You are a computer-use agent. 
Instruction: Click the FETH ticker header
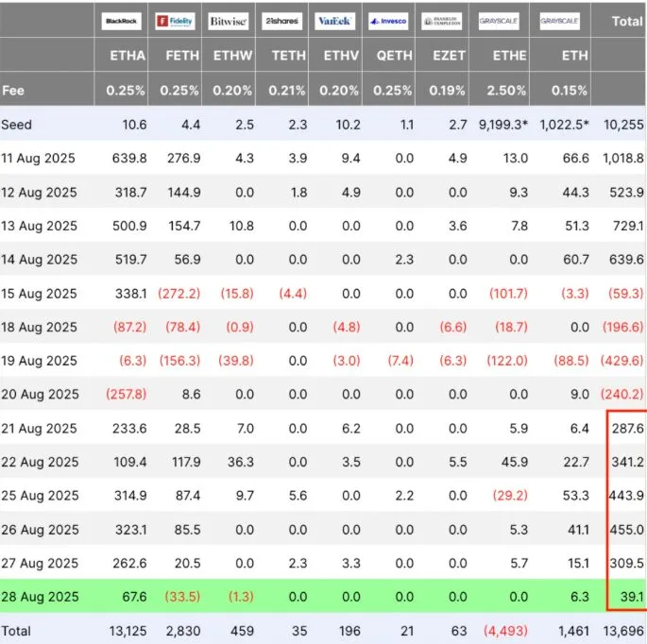point(182,56)
